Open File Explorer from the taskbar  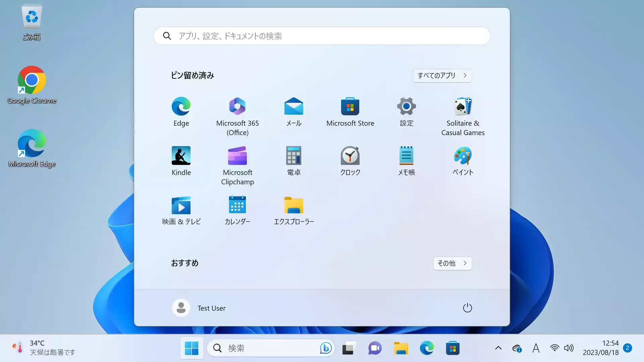point(401,348)
